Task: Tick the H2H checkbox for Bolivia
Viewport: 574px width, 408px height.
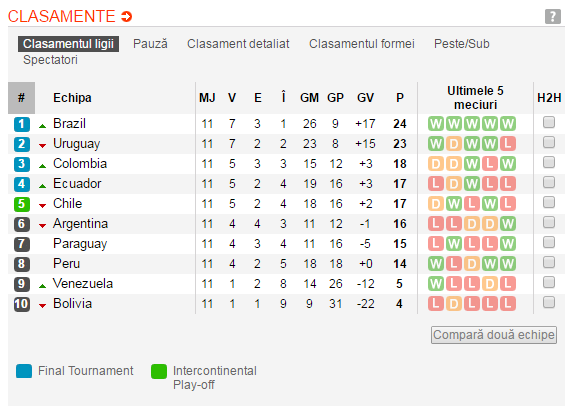Action: (549, 302)
